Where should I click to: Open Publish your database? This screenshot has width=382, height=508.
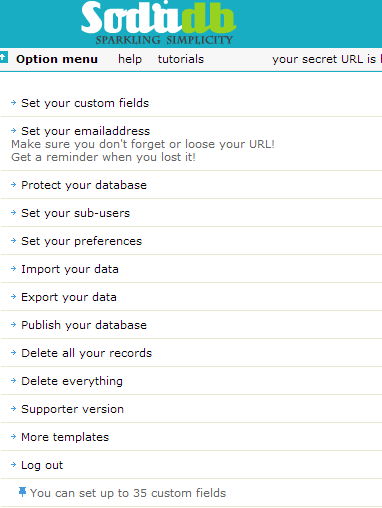pyautogui.click(x=84, y=325)
